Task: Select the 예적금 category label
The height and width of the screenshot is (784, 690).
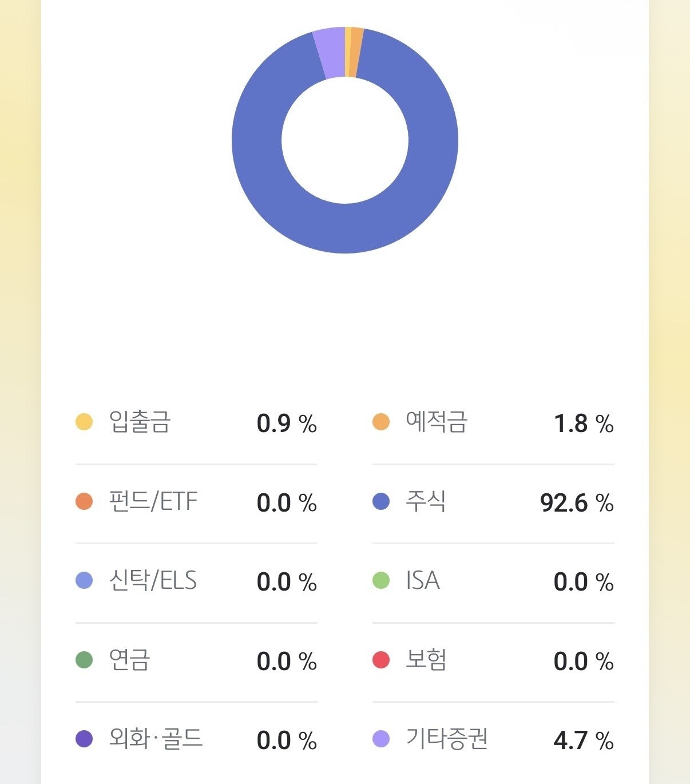Action: (437, 422)
